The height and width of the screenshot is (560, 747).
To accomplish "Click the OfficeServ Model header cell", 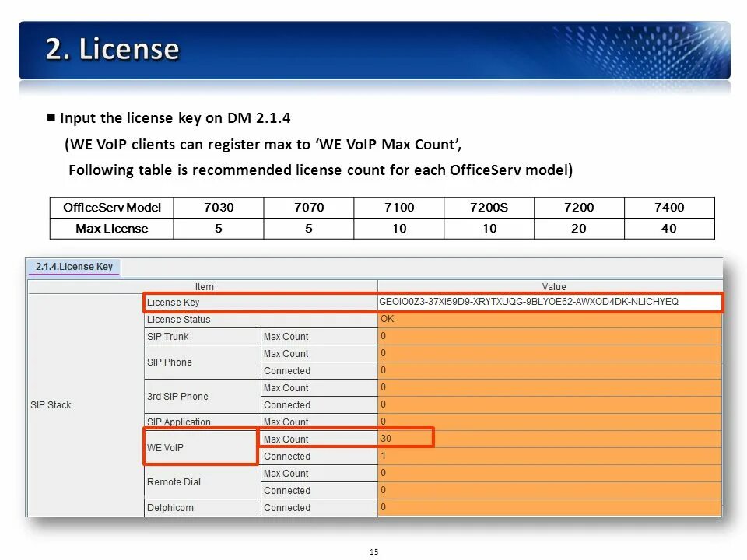I will click(x=112, y=208).
